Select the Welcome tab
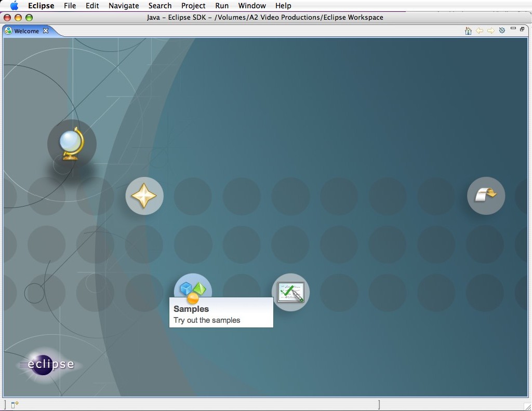 point(26,31)
